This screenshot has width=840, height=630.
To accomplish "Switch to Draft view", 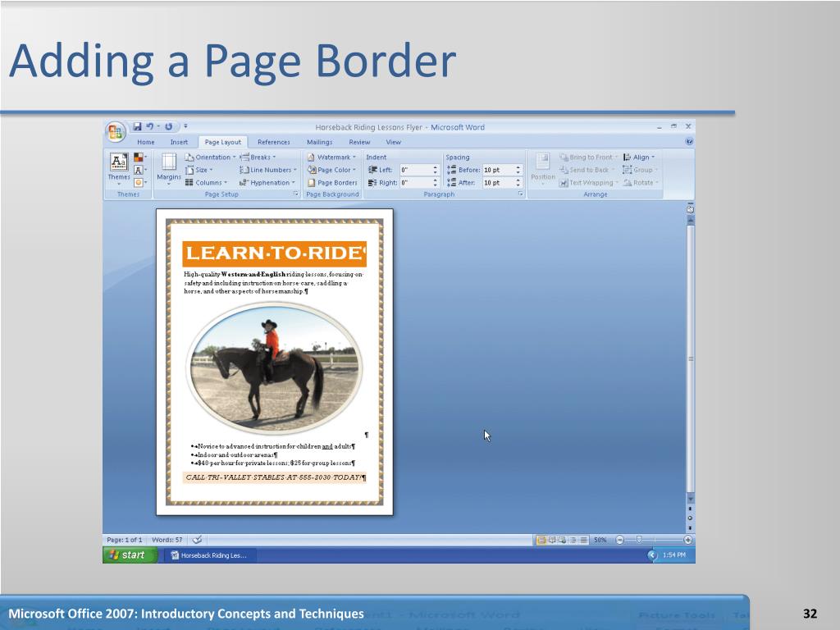I will (583, 540).
